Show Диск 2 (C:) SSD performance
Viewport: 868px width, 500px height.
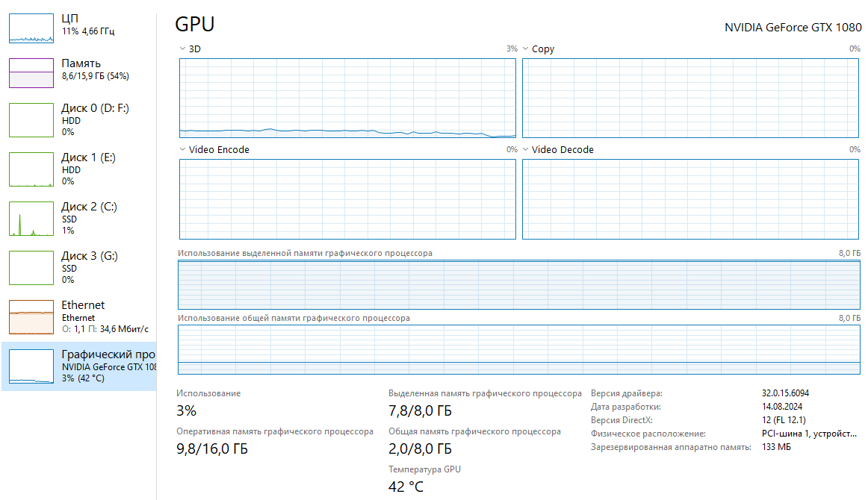pyautogui.click(x=31, y=219)
